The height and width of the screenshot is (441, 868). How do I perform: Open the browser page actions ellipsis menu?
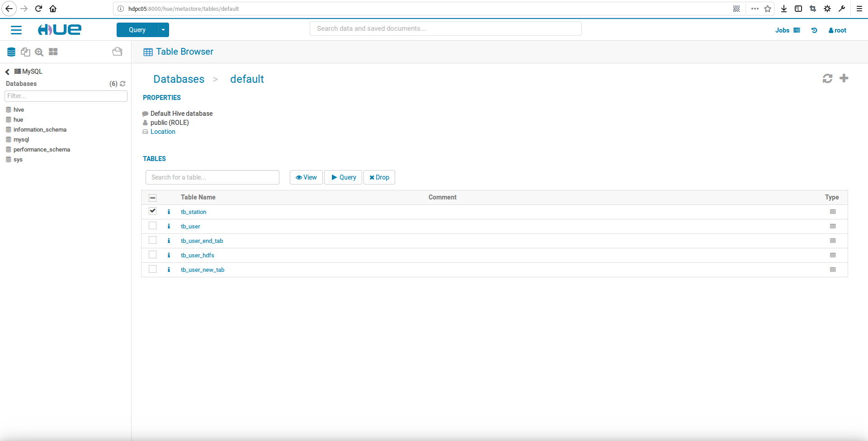coord(755,9)
